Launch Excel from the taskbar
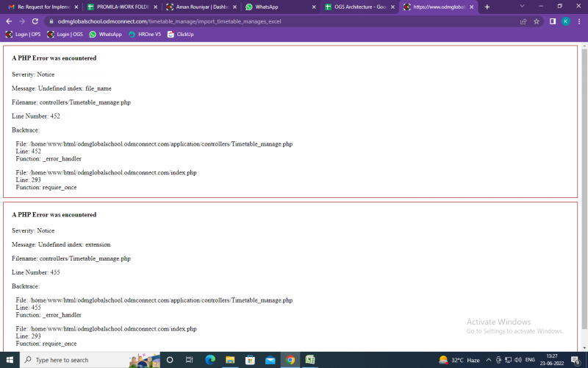Screen dimensions: 588x368 point(310,360)
